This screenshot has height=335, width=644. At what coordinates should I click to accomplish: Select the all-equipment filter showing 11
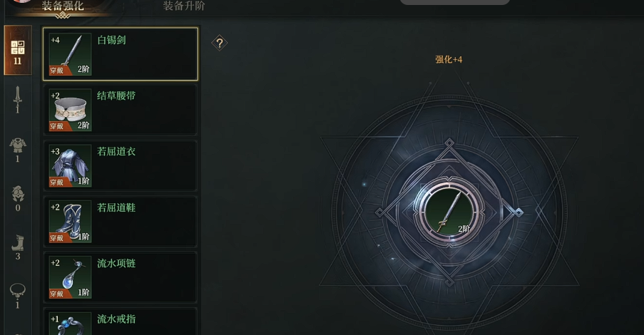pyautogui.click(x=18, y=51)
